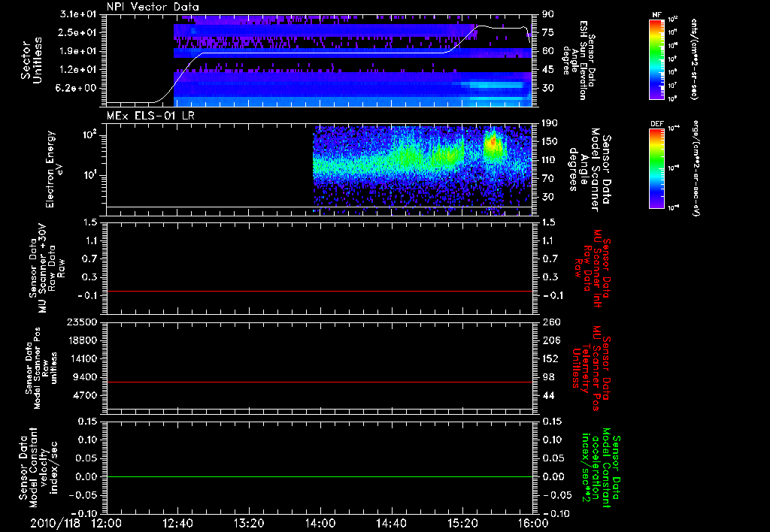
Task: Click the red line in the MU Scanner +30V panel
Action: 320,292
